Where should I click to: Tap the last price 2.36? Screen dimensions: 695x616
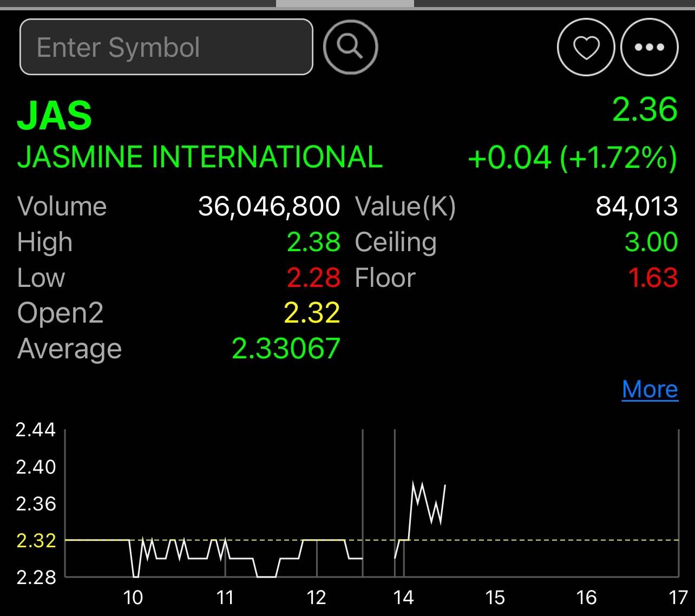pos(645,109)
